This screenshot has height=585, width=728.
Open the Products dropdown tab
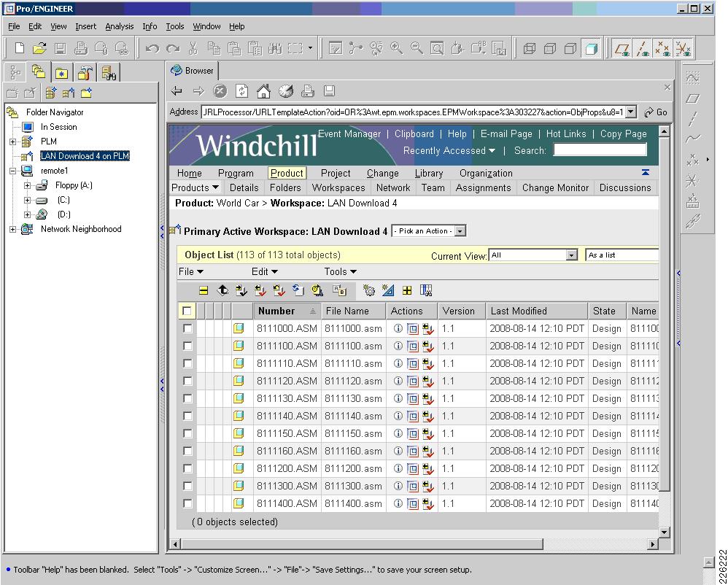coord(195,188)
